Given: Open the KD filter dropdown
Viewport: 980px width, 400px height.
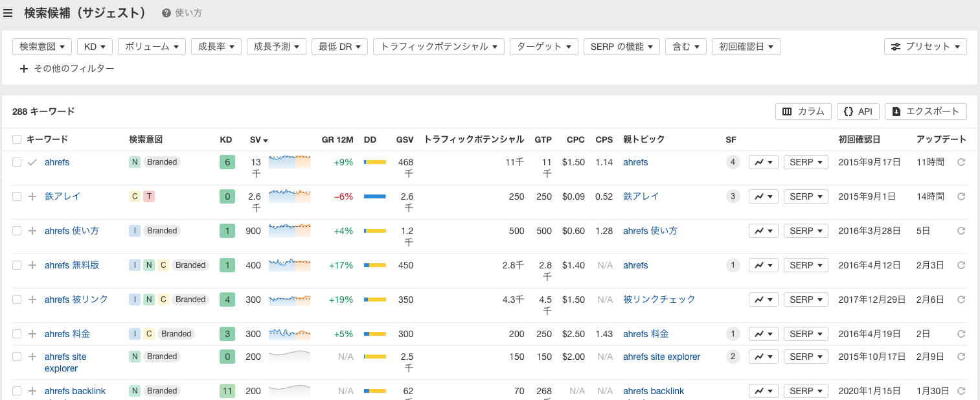Looking at the screenshot, I should coord(95,46).
